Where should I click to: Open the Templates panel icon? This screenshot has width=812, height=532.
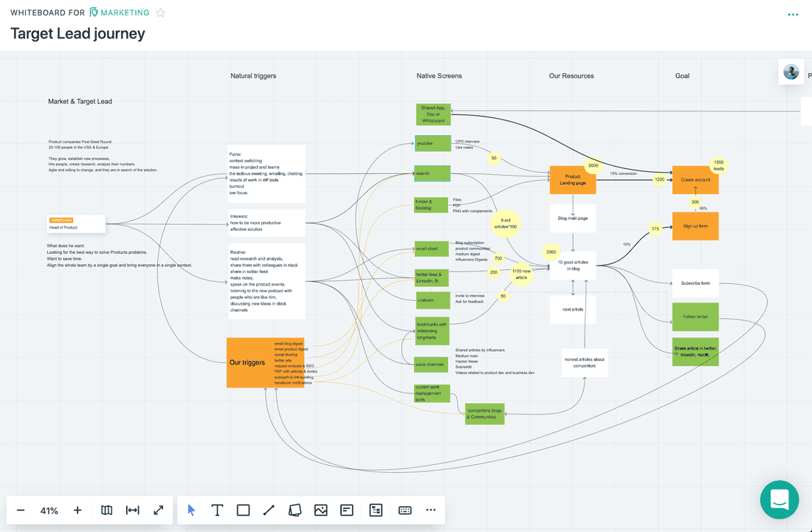(375, 510)
